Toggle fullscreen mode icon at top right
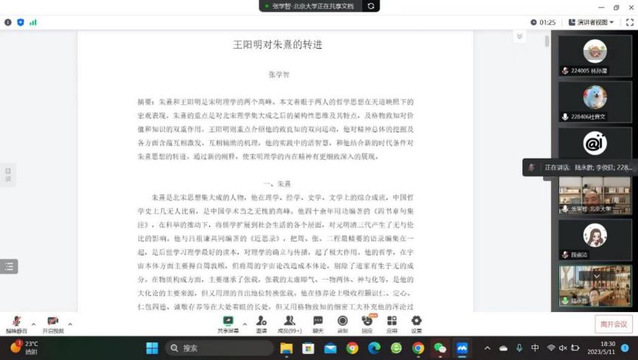Image resolution: width=638 pixels, height=360 pixels. click(x=629, y=22)
